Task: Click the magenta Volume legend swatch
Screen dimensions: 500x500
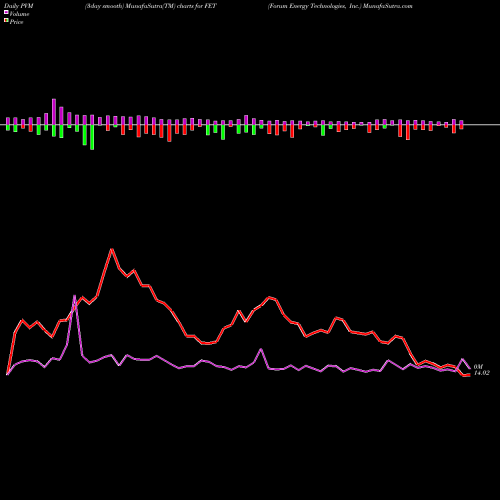Action: (6, 13)
